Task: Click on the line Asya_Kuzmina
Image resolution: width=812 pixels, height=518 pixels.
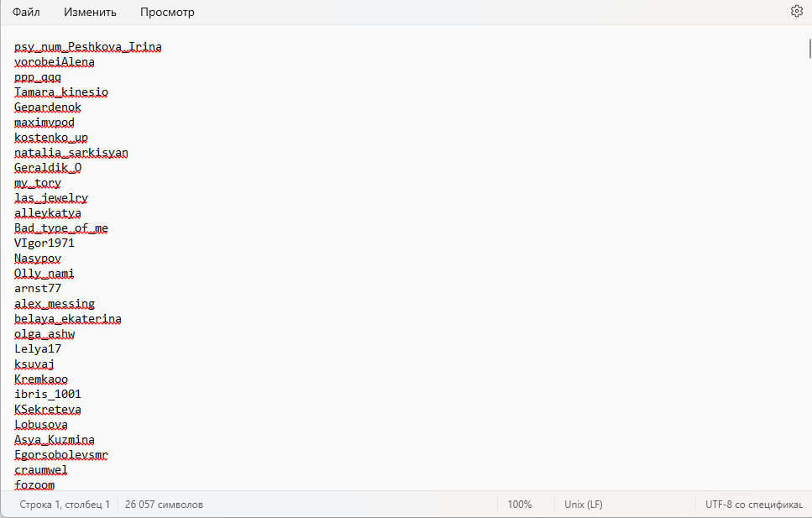Action: (55, 440)
